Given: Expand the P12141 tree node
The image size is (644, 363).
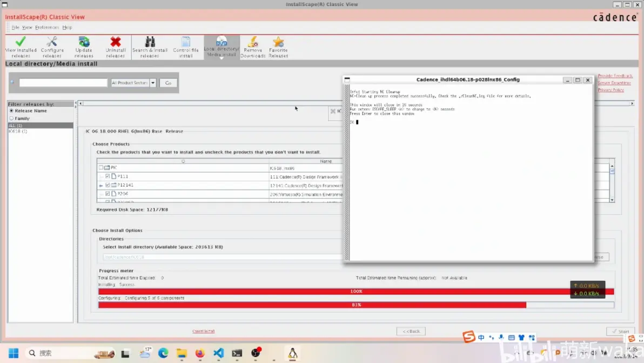Looking at the screenshot, I should pos(101,186).
